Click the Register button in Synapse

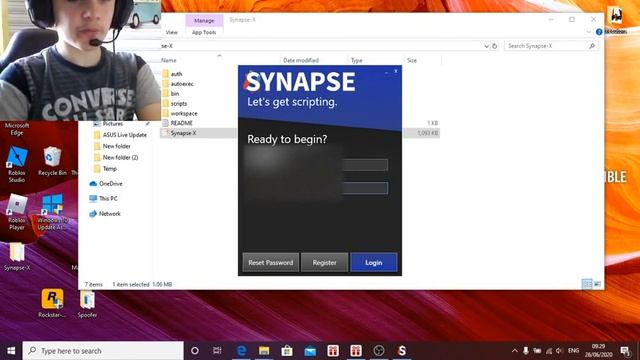[x=324, y=262]
